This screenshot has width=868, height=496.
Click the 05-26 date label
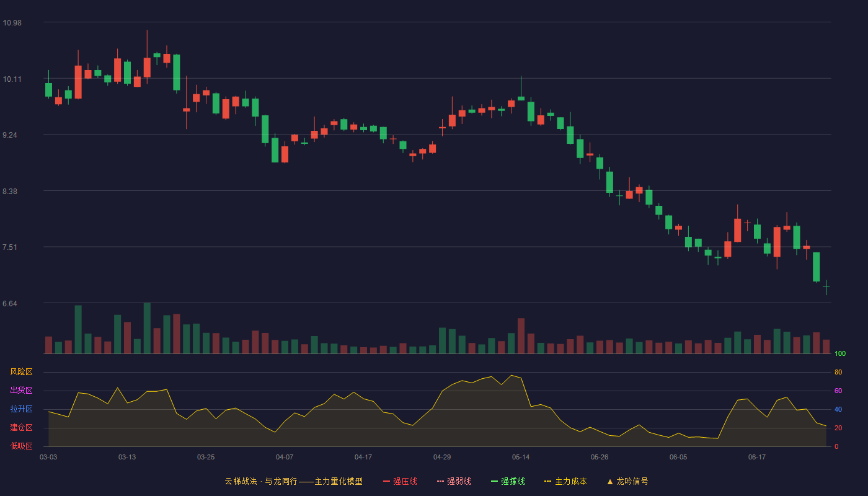point(600,457)
